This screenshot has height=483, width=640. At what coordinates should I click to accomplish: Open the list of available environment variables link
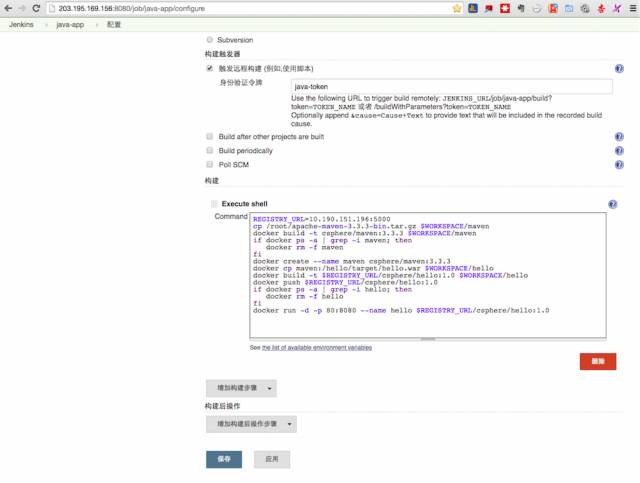(317, 347)
